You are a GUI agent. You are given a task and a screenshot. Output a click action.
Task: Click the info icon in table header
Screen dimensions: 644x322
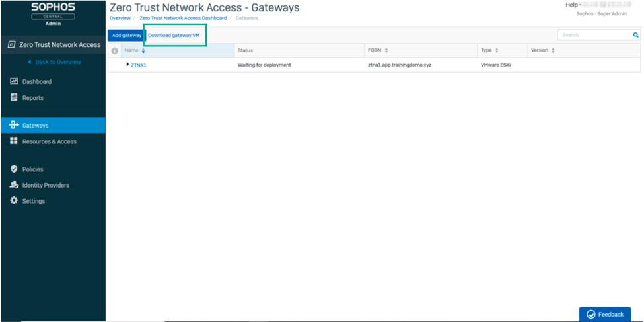pos(114,51)
